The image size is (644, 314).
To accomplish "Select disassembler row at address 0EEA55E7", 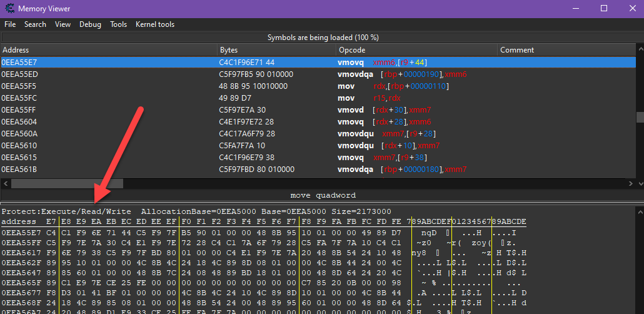I will (318, 63).
